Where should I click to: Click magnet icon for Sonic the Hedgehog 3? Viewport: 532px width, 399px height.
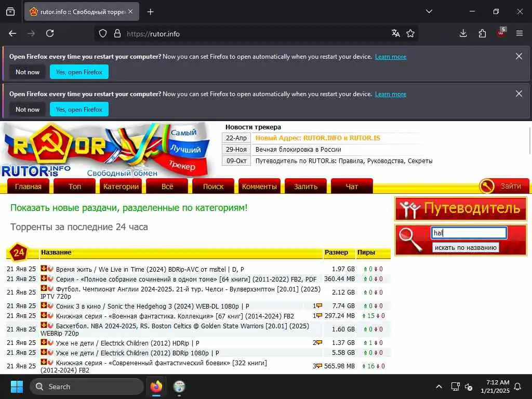coord(50,305)
